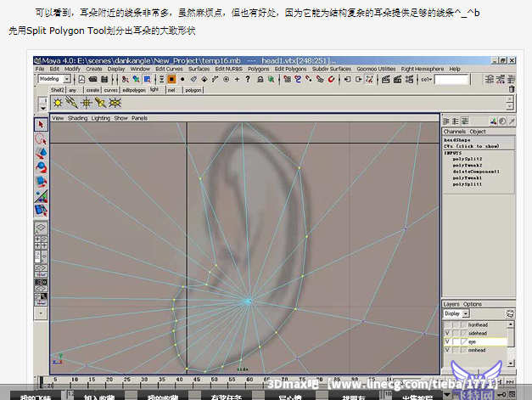Toggle the eye layer display-type box
The width and height of the screenshot is (532, 400).
point(456,341)
